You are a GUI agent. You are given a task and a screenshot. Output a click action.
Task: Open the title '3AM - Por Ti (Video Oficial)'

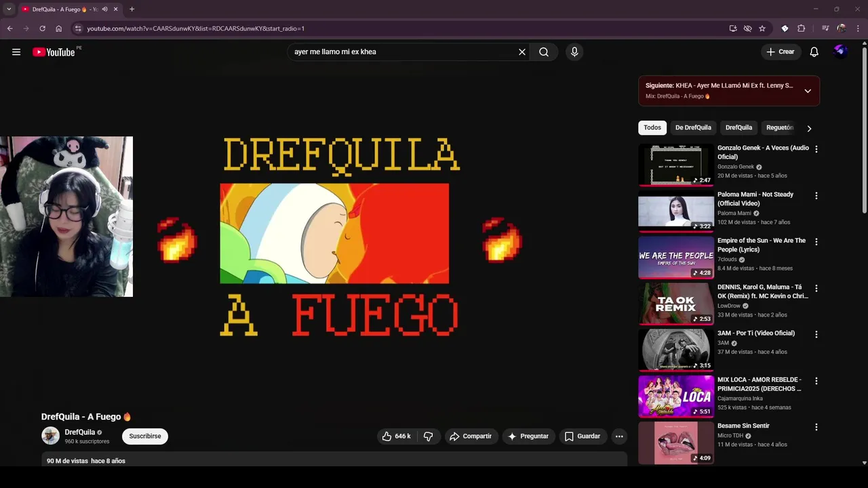pos(756,333)
